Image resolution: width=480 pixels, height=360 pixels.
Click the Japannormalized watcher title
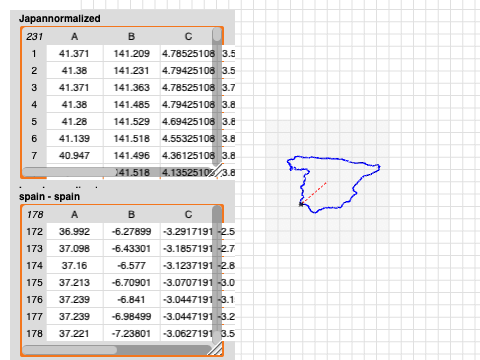point(60,18)
